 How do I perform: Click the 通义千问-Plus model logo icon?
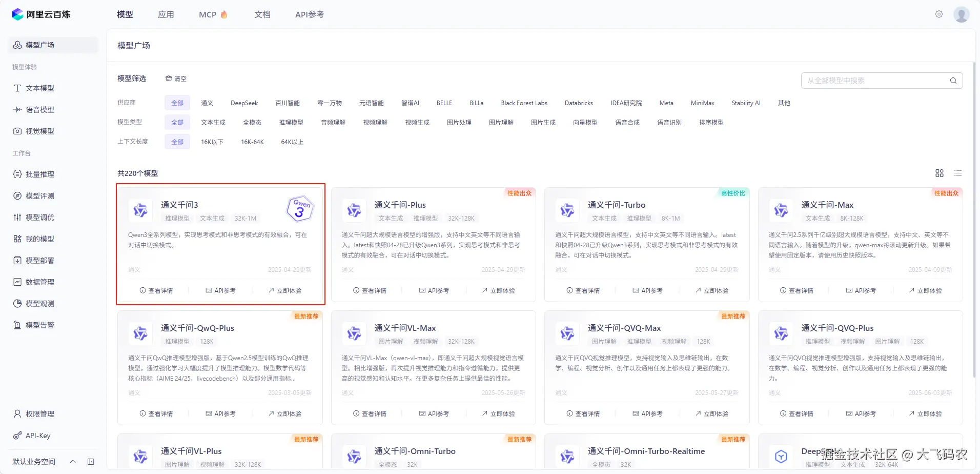pos(354,210)
